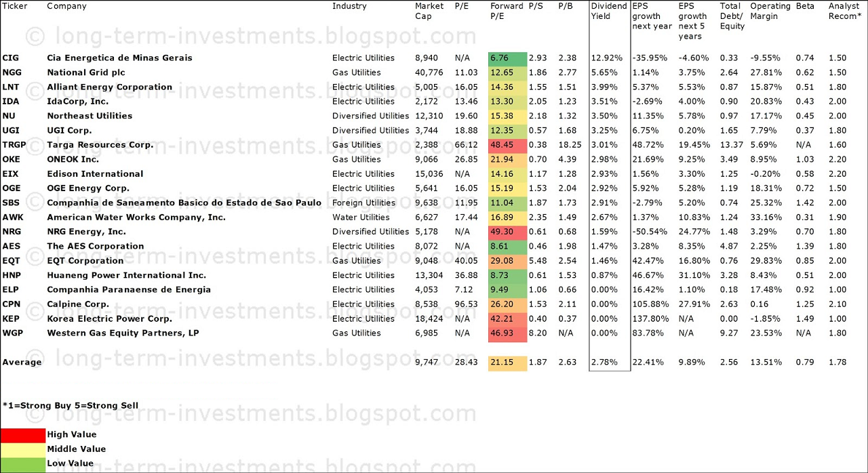Click Targa Resources Corp. row name
The width and height of the screenshot is (868, 473).
point(100,145)
